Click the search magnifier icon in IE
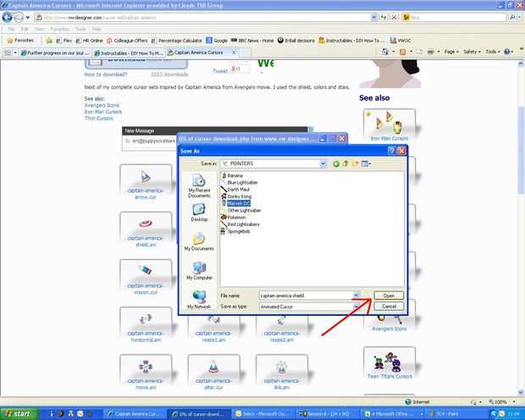The image size is (525, 420). tap(512, 17)
